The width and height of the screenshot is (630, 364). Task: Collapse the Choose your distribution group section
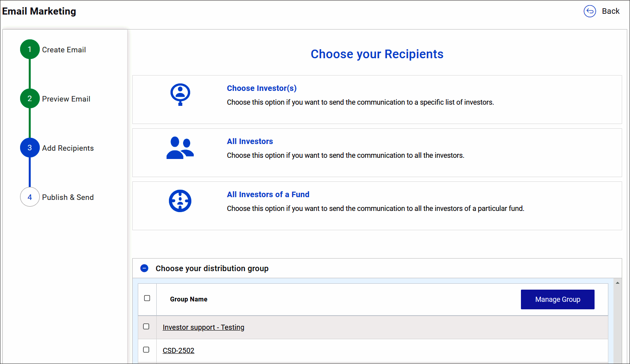tap(144, 268)
